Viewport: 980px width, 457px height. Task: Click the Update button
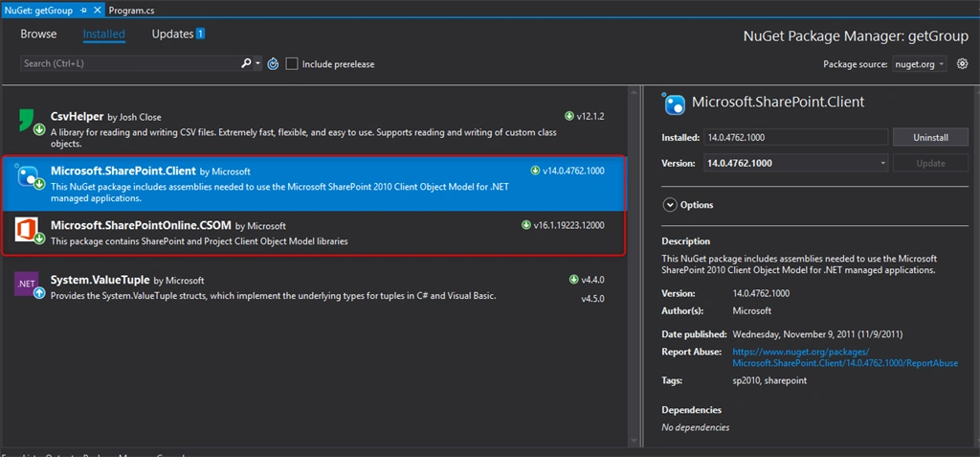coord(930,163)
